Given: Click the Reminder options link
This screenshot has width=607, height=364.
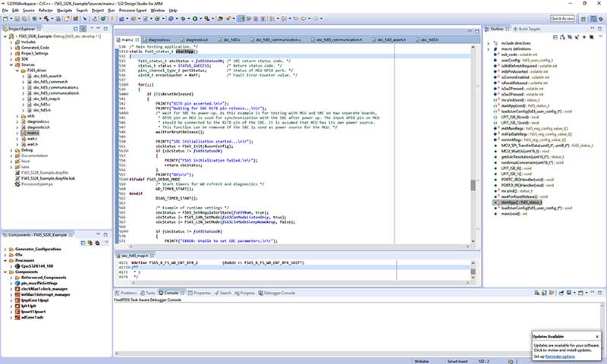Looking at the screenshot, I should pyautogui.click(x=558, y=356).
